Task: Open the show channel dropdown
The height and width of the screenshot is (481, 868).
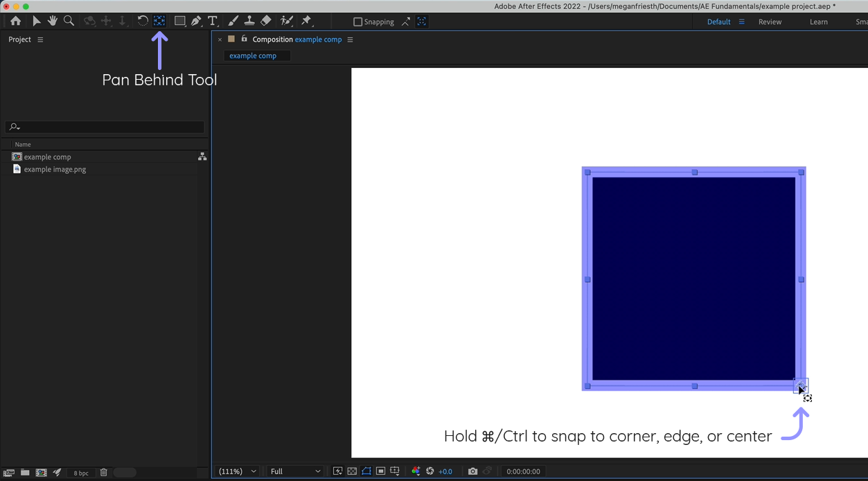Action: [x=416, y=471]
